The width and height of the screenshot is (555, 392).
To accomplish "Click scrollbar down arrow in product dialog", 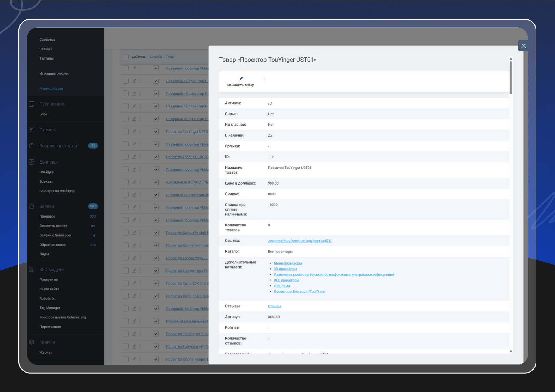I will click(x=511, y=352).
